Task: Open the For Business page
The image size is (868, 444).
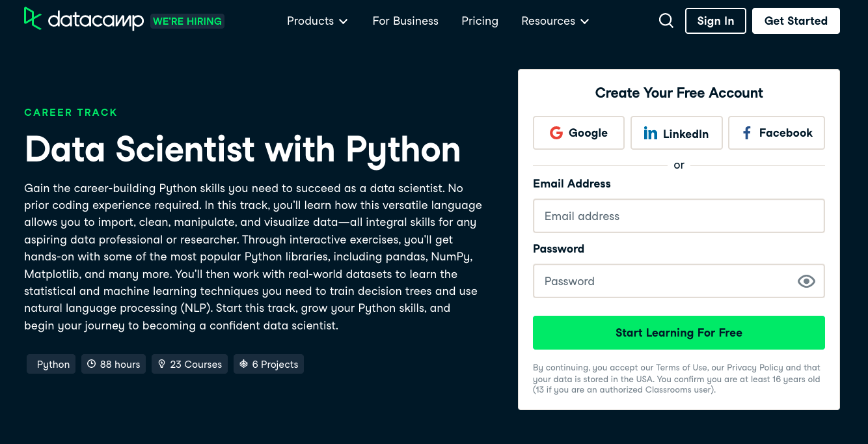Action: tap(405, 21)
